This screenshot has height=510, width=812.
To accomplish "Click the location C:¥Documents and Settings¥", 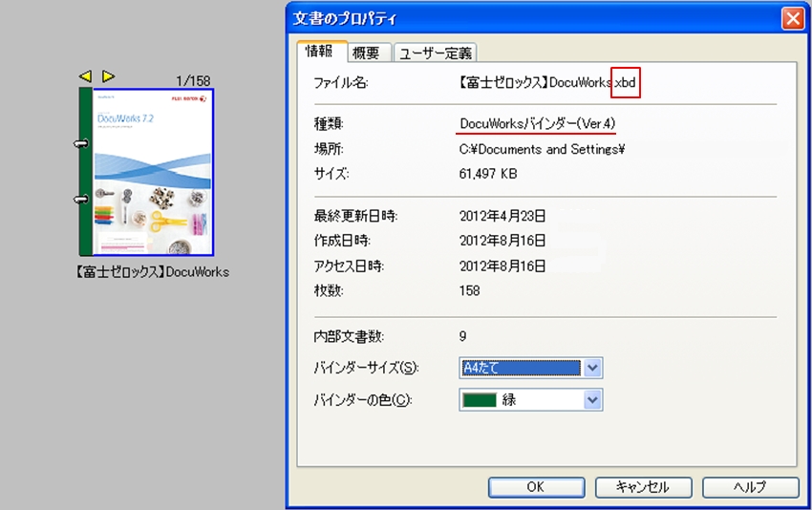I will tap(542, 149).
